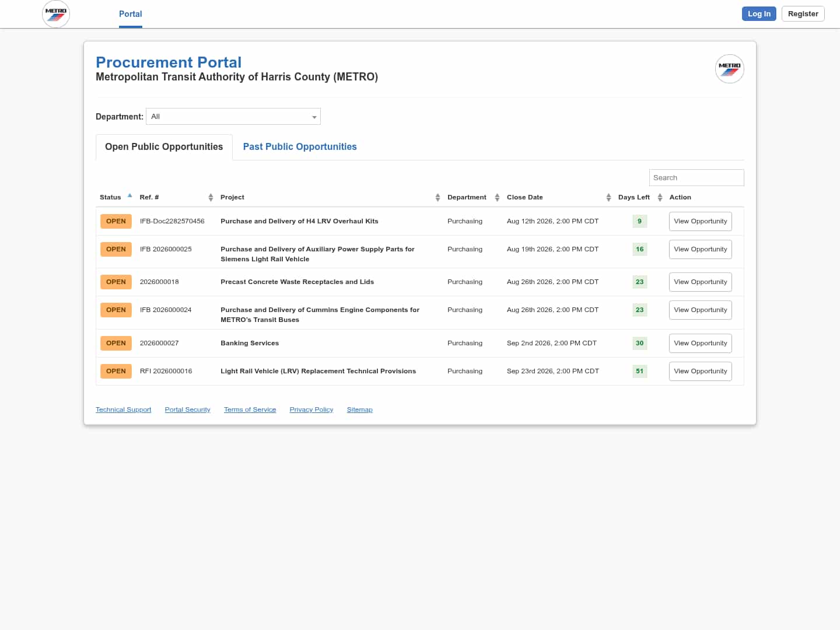Screen dimensions: 840x630
Task: Click reference 2026000027
Action: pyautogui.click(x=159, y=344)
